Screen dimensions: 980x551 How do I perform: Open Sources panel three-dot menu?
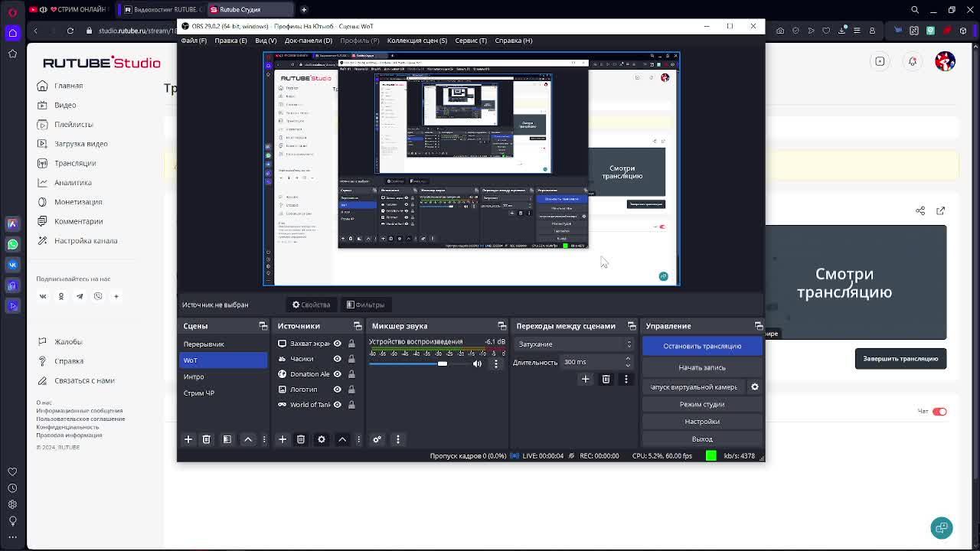coord(358,439)
